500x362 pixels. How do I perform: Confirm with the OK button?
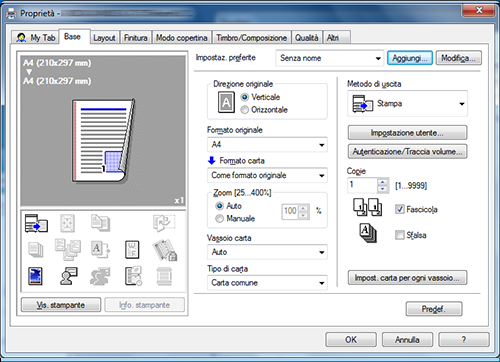351,340
